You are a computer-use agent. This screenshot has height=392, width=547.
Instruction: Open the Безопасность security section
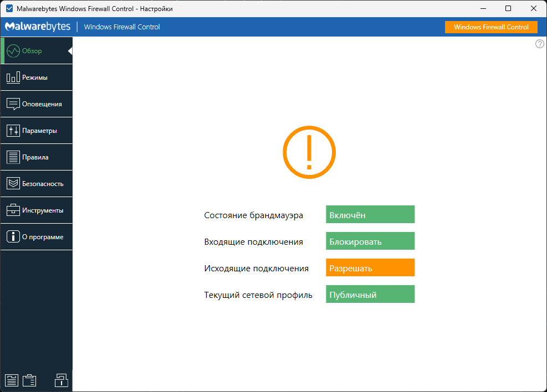click(x=36, y=184)
